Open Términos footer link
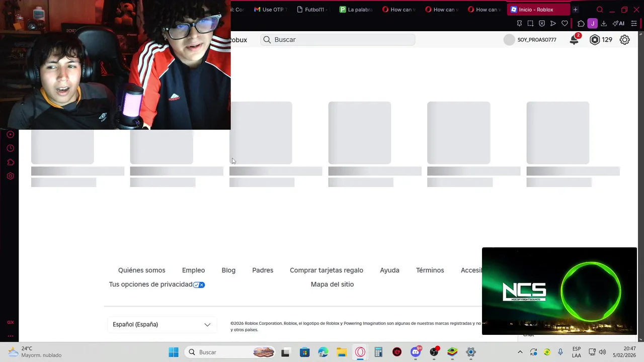 [x=430, y=270]
